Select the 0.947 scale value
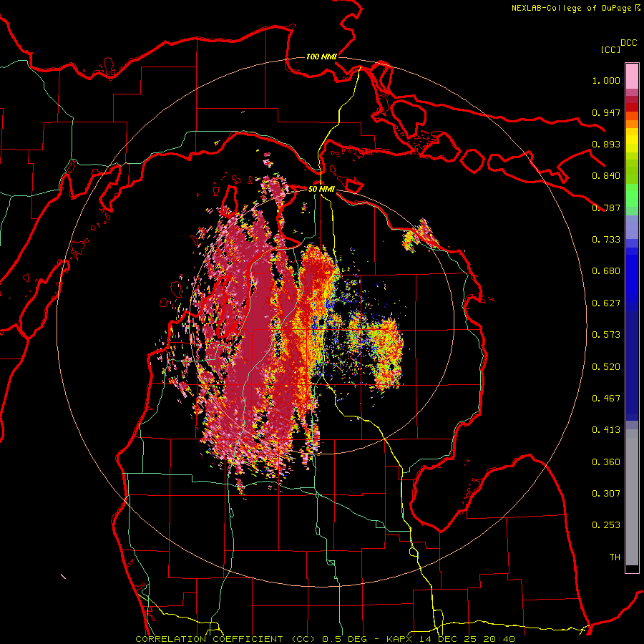Screen dimensions: 644x644 (606, 112)
